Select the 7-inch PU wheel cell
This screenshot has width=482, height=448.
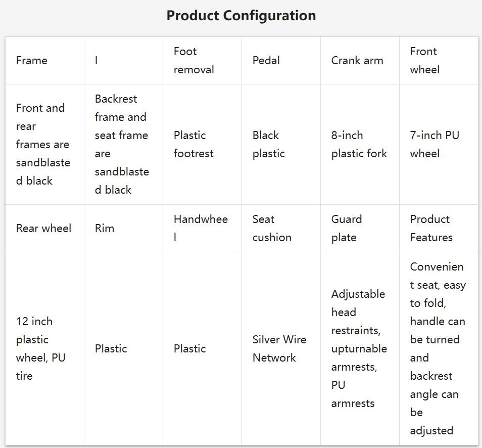pyautogui.click(x=439, y=144)
